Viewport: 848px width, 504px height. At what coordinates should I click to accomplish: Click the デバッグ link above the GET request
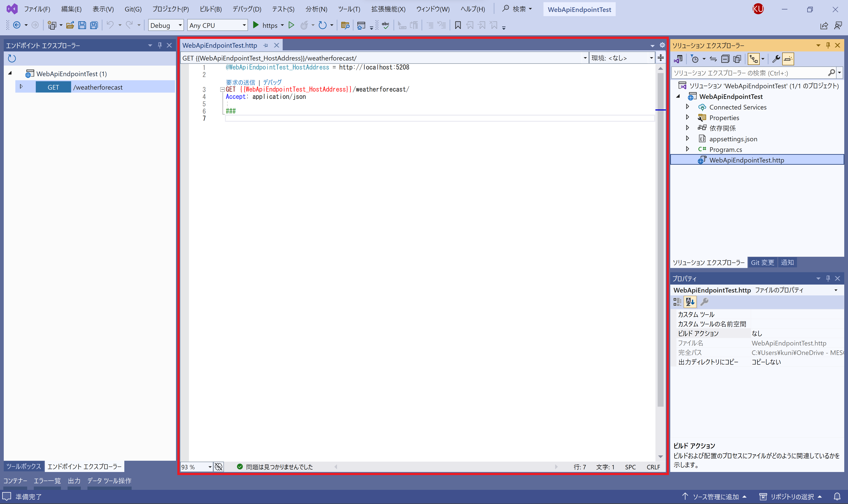pyautogui.click(x=273, y=82)
